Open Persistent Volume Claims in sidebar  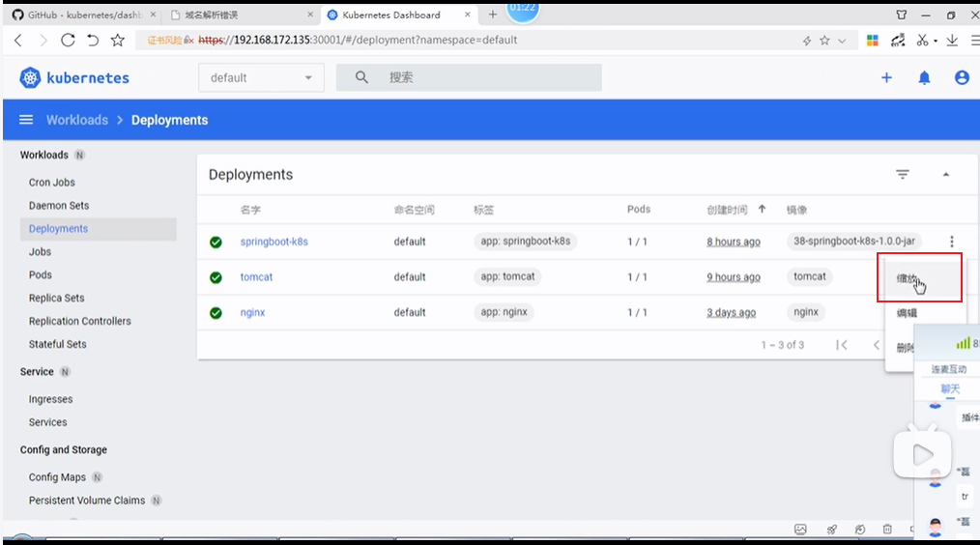pyautogui.click(x=87, y=500)
